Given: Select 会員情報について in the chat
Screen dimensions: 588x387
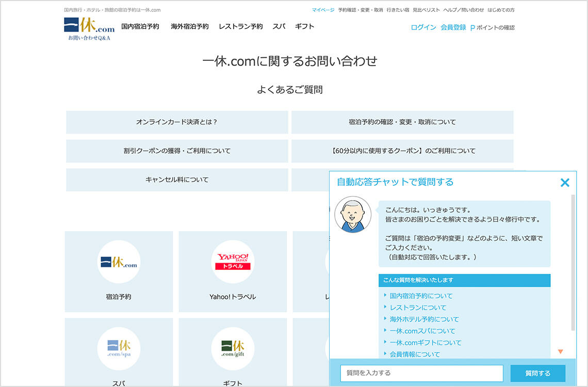Looking at the screenshot, I should (x=415, y=354).
